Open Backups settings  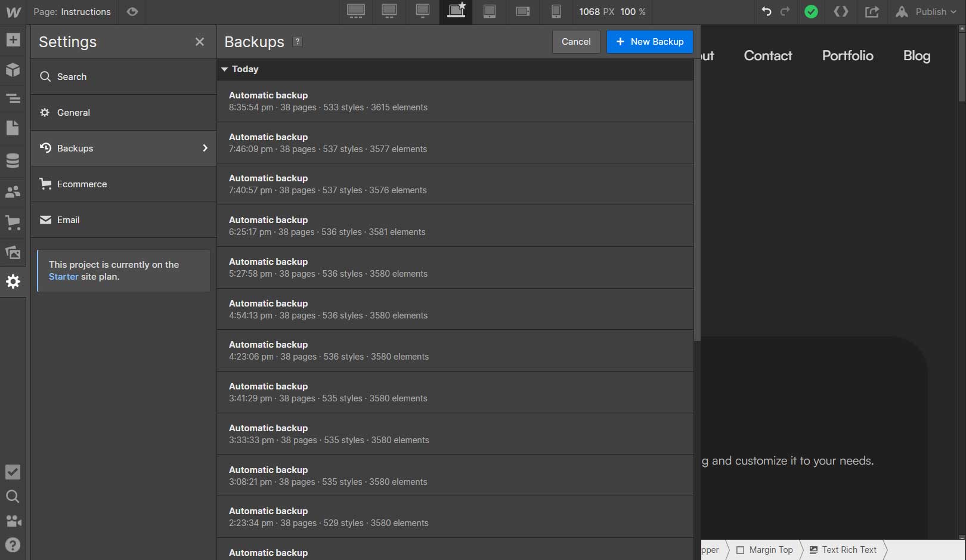point(123,148)
